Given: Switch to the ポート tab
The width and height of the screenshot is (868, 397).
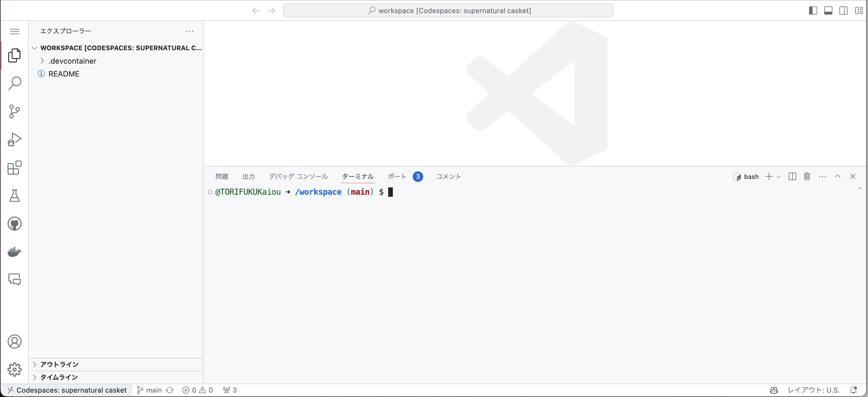Looking at the screenshot, I should 397,177.
